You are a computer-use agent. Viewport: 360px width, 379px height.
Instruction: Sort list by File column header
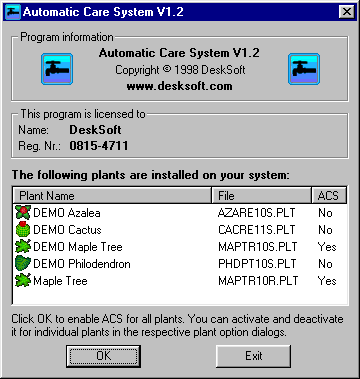tap(261, 195)
